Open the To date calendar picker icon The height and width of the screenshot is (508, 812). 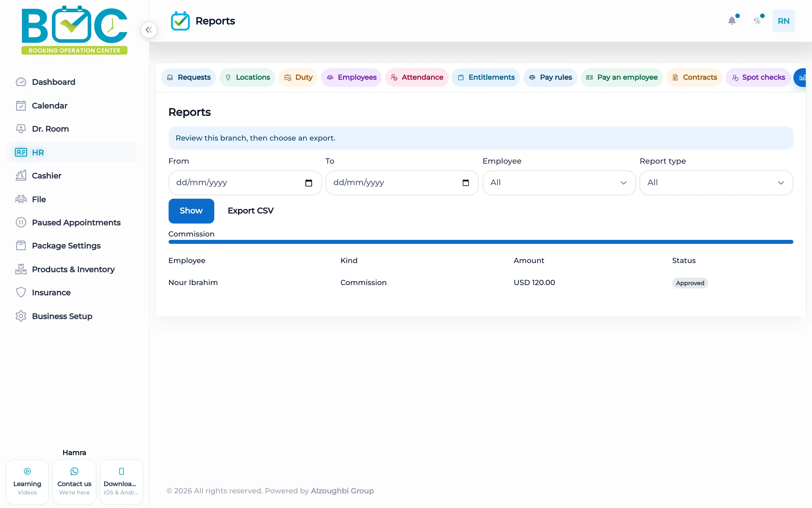[x=465, y=183]
